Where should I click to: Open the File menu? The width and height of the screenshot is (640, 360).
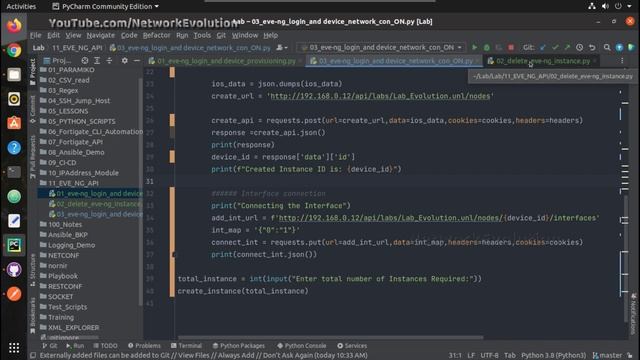(36, 35)
